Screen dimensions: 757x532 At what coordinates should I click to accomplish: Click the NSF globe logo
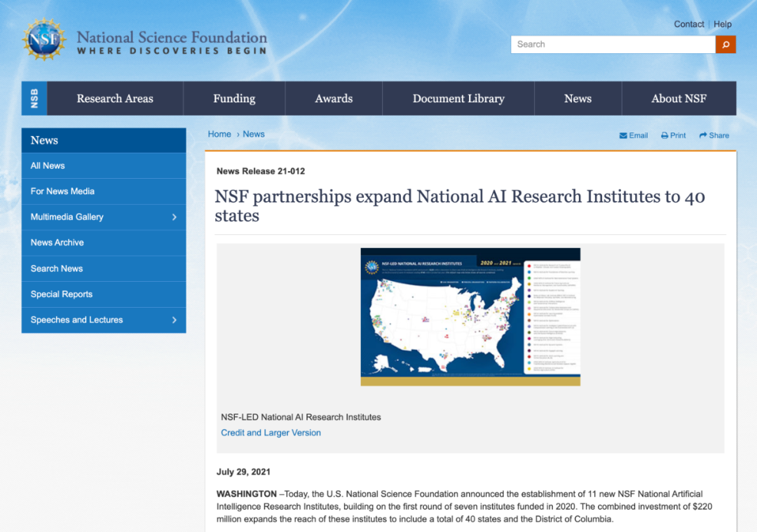(44, 39)
